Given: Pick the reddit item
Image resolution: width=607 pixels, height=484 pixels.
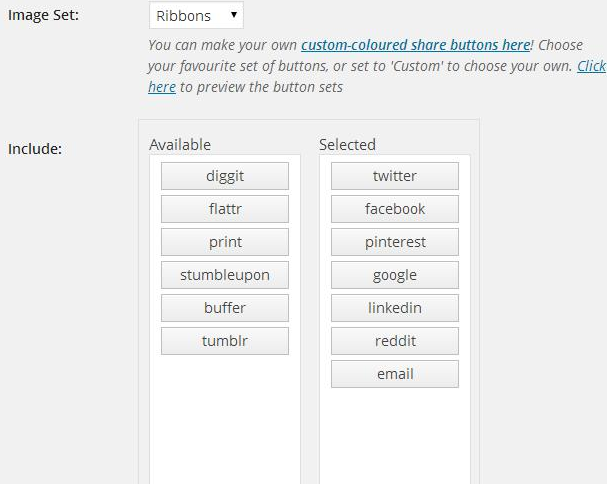Looking at the screenshot, I should pos(395,341).
